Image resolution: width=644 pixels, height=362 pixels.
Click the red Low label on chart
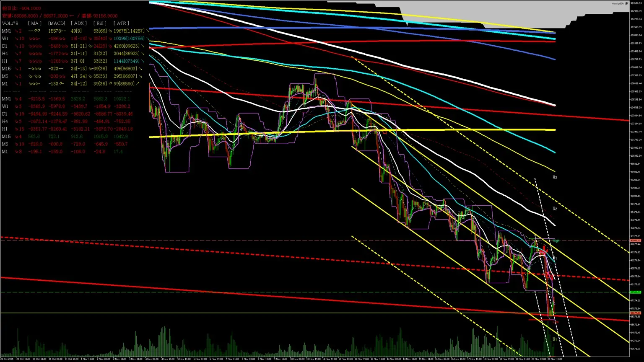pyautogui.click(x=556, y=321)
